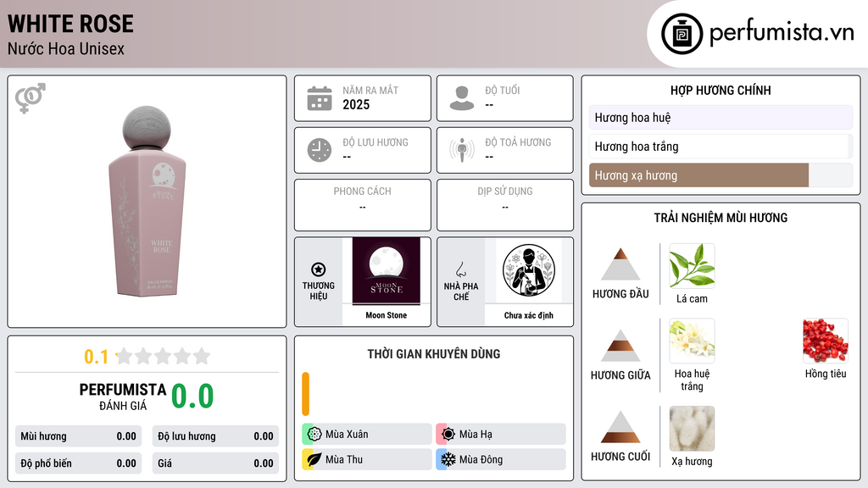Click the snowflake icon for Mùa Đông
The height and width of the screenshot is (488, 868).
[x=448, y=459]
